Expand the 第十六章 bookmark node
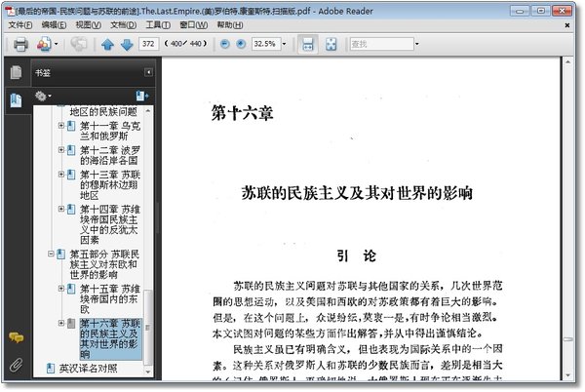The width and height of the screenshot is (585, 392). point(61,323)
